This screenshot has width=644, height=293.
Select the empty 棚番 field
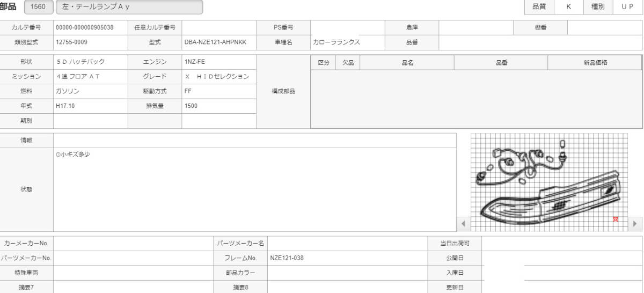click(x=605, y=27)
